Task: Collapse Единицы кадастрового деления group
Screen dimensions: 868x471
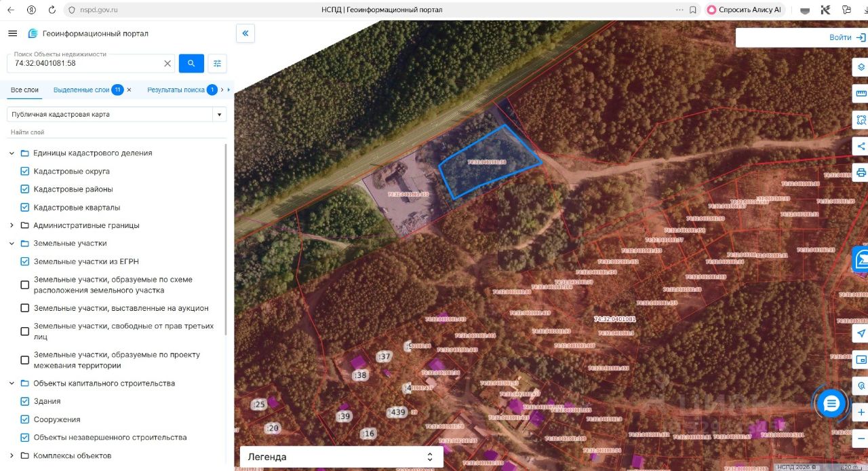Action: click(12, 153)
